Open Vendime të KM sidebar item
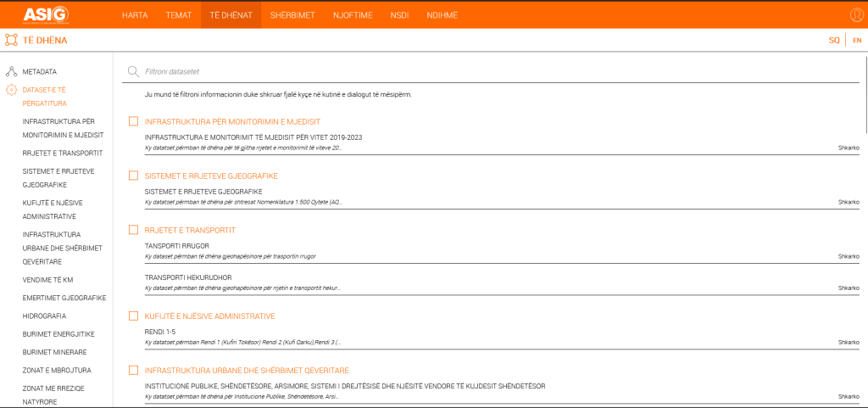 47,280
